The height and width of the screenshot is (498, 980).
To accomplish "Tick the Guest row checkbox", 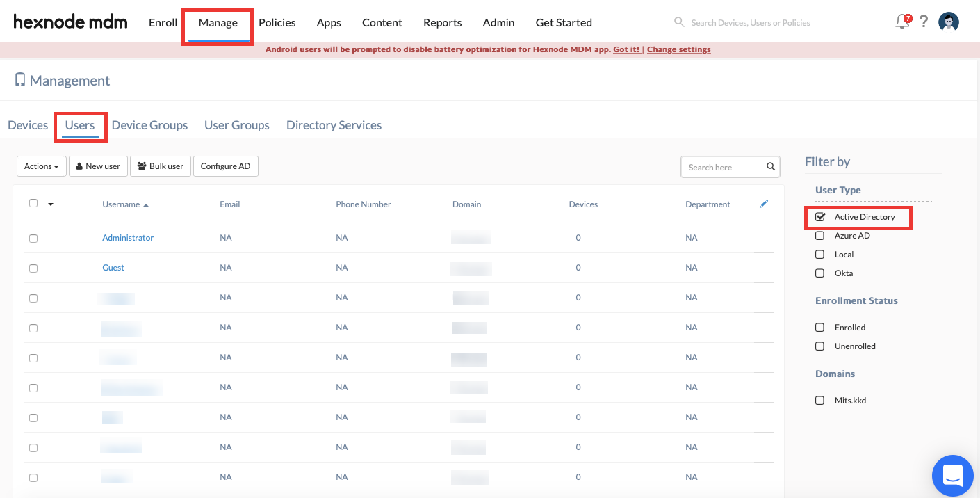I will pyautogui.click(x=33, y=268).
